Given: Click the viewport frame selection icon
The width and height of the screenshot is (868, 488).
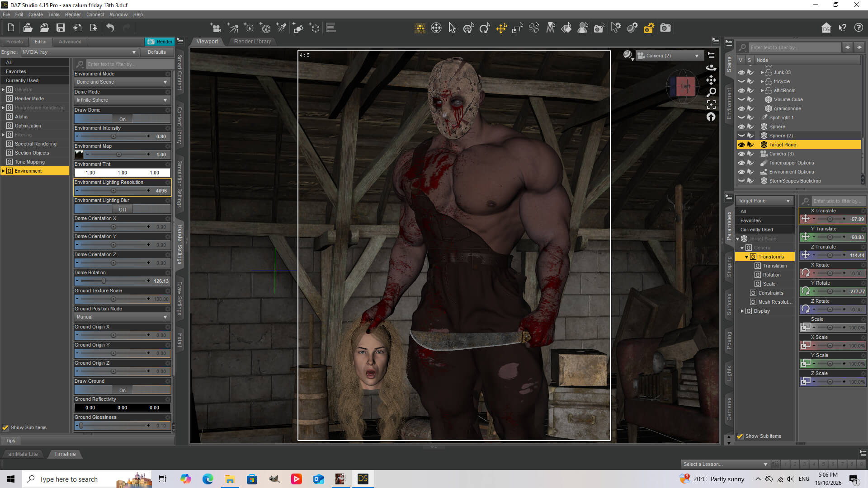Looking at the screenshot, I should coord(711,105).
